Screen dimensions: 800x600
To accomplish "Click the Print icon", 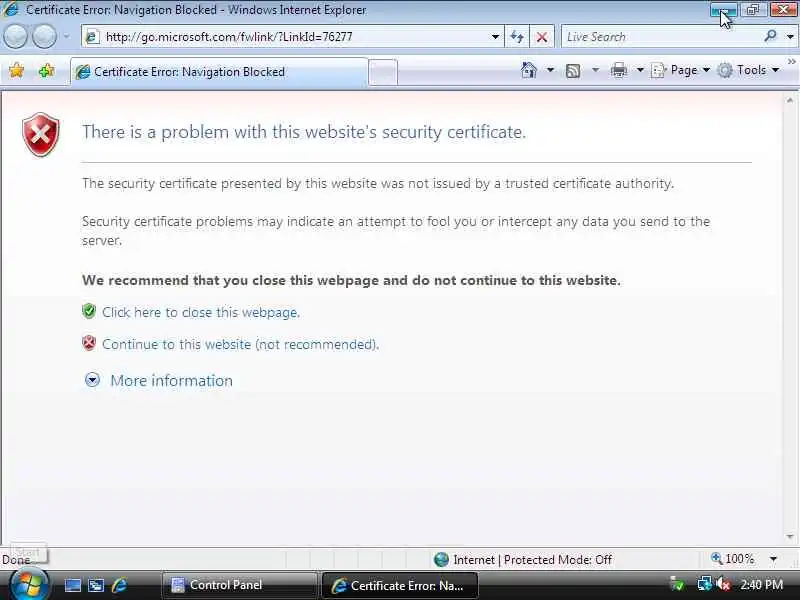I will point(618,70).
